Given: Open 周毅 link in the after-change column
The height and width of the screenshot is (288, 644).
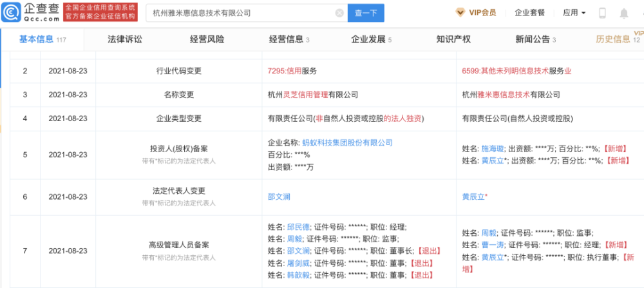Looking at the screenshot, I should 489,233.
